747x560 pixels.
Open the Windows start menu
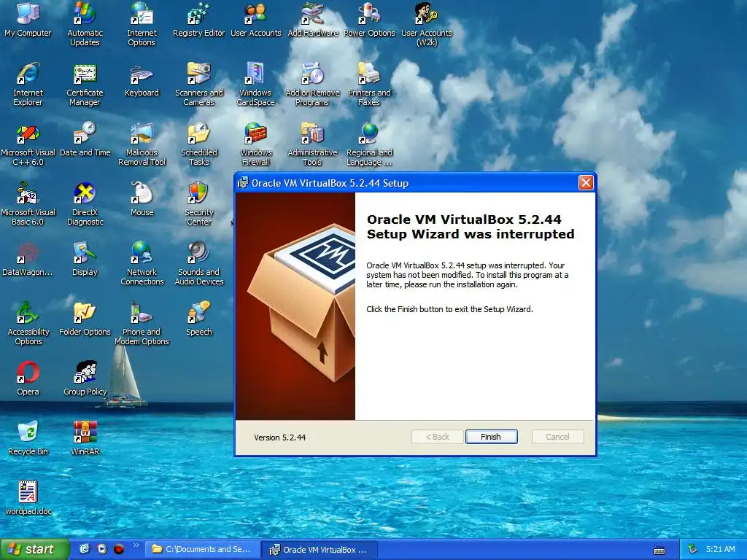coord(34,549)
